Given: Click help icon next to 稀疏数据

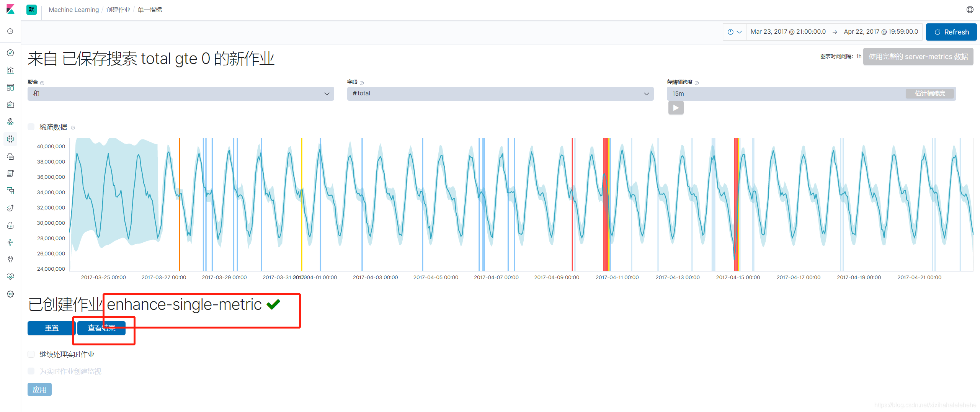Looking at the screenshot, I should coord(73,128).
